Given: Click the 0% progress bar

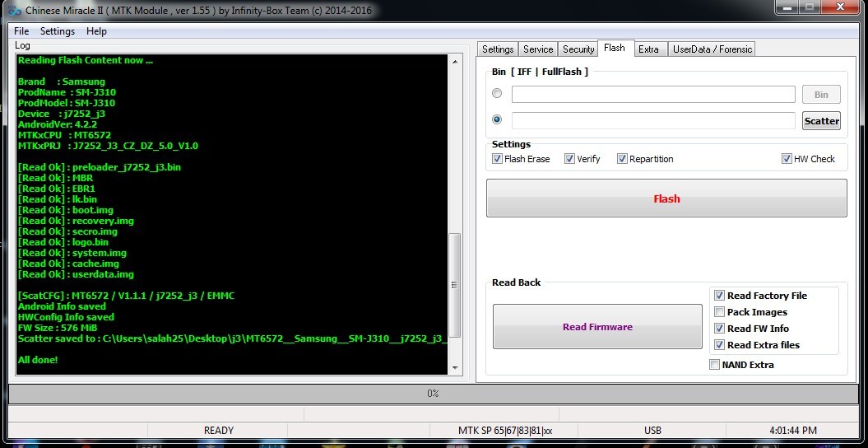Looking at the screenshot, I should coord(434,393).
